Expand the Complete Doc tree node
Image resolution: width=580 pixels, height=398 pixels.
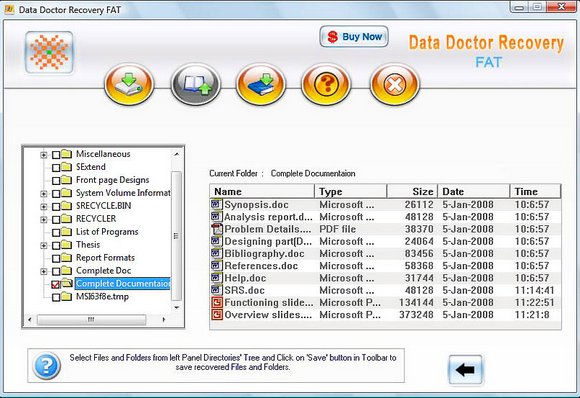(x=44, y=271)
